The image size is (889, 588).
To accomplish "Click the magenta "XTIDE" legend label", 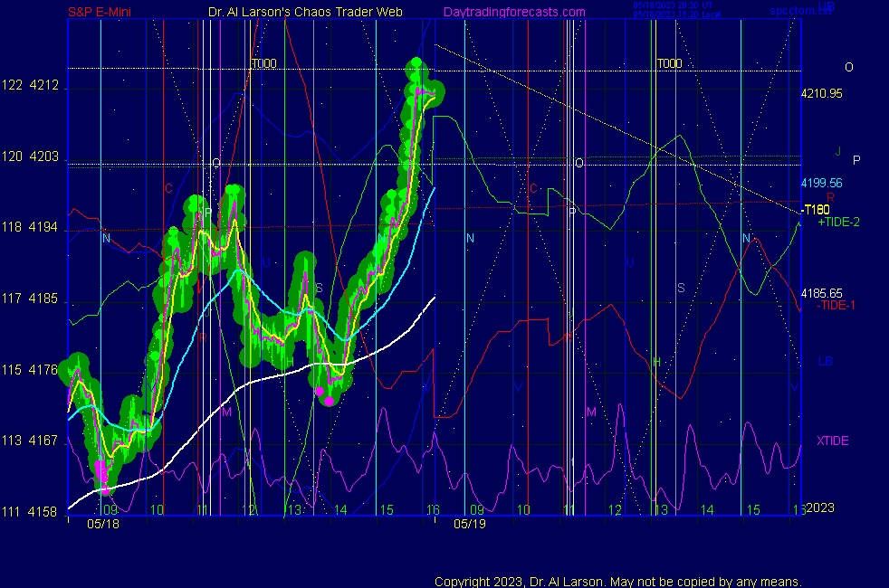I will pos(832,441).
